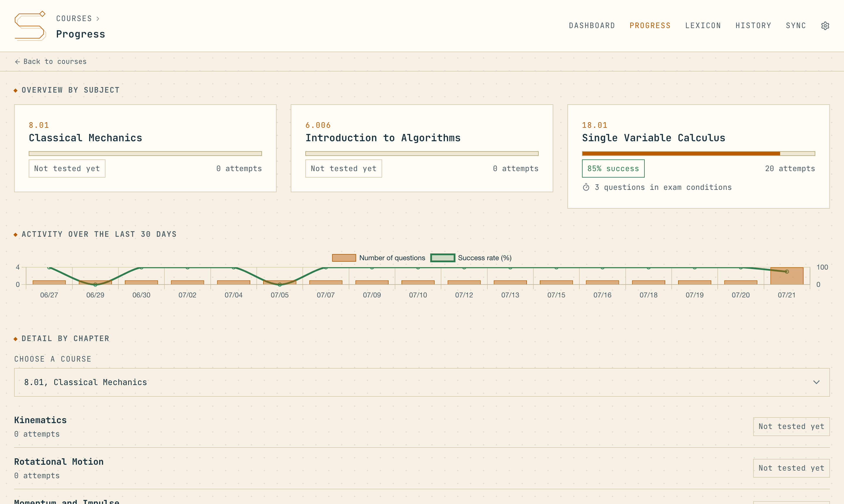Click the back arrow icon

click(17, 62)
